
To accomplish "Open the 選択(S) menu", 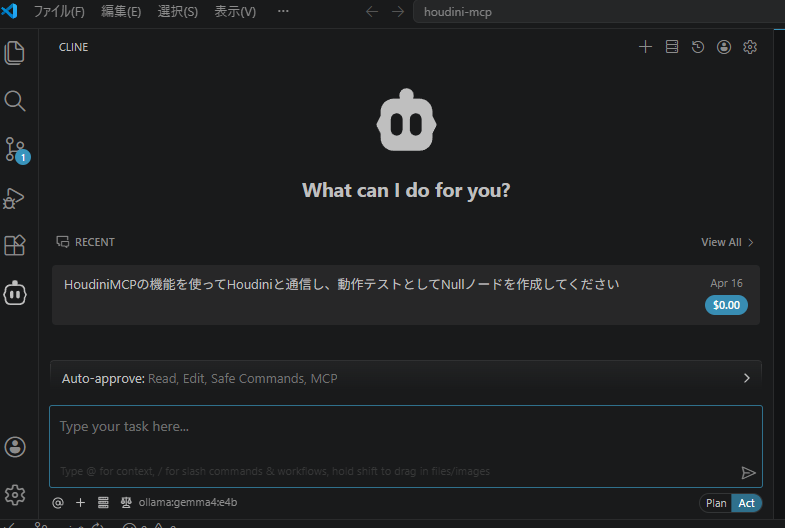I will pyautogui.click(x=178, y=12).
